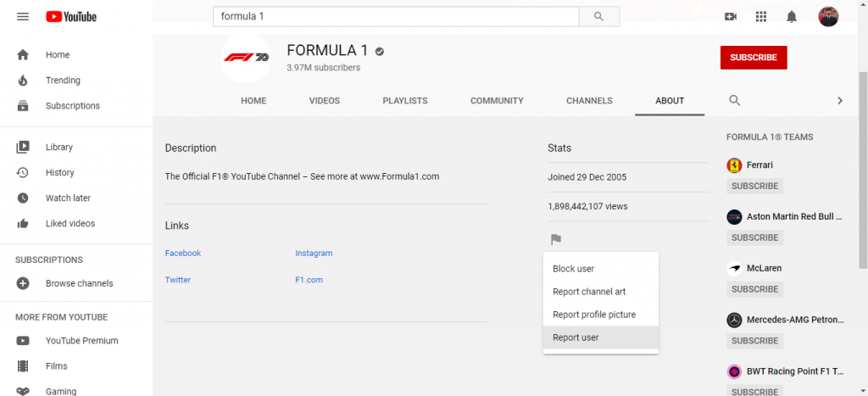Choose Report channel art

click(x=601, y=292)
